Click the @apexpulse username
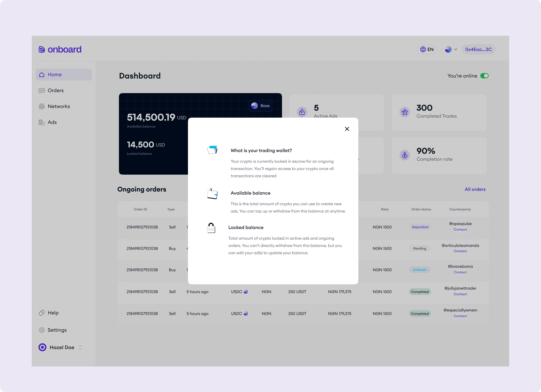The height and width of the screenshot is (392, 541). (x=460, y=224)
